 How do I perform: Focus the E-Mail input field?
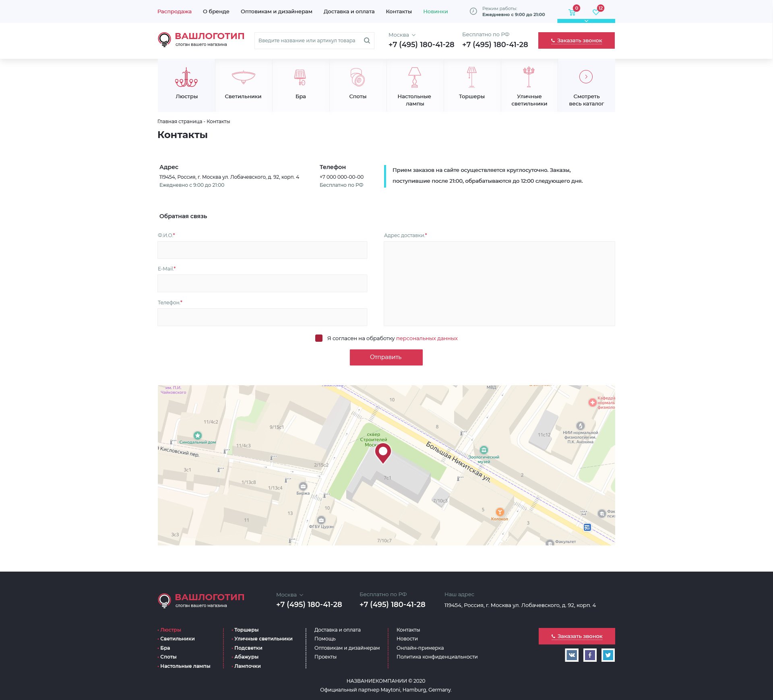click(262, 283)
